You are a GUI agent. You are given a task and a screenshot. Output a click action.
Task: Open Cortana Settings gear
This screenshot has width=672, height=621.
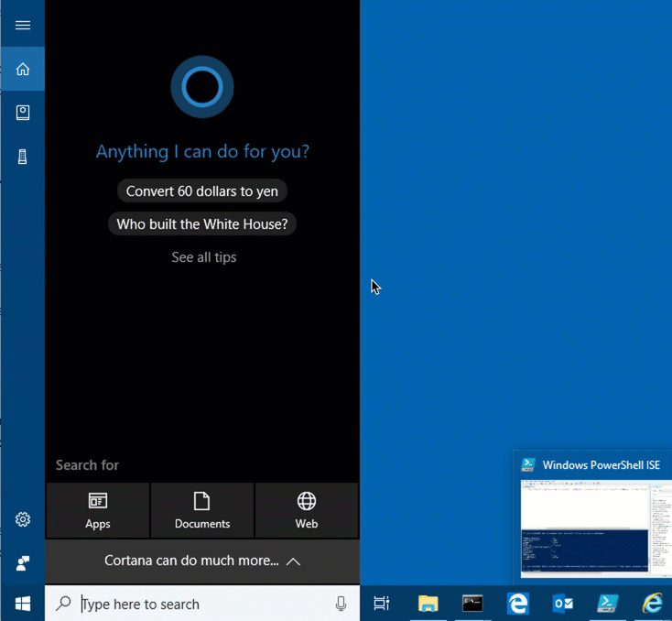(x=23, y=519)
